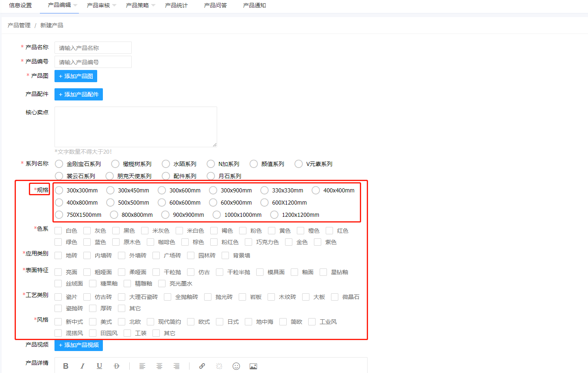588x373 pixels.
Task: Click the insert image icon
Action: pos(253,366)
